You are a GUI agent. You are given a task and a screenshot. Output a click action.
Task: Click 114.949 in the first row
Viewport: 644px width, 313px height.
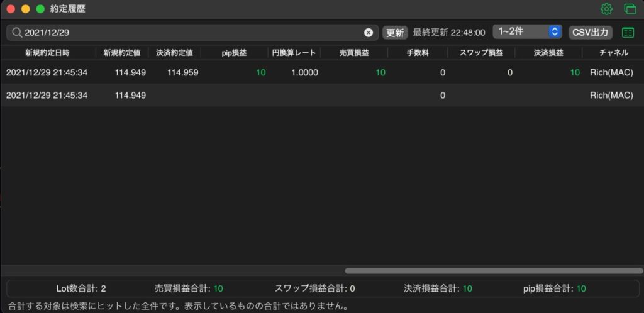pos(130,73)
